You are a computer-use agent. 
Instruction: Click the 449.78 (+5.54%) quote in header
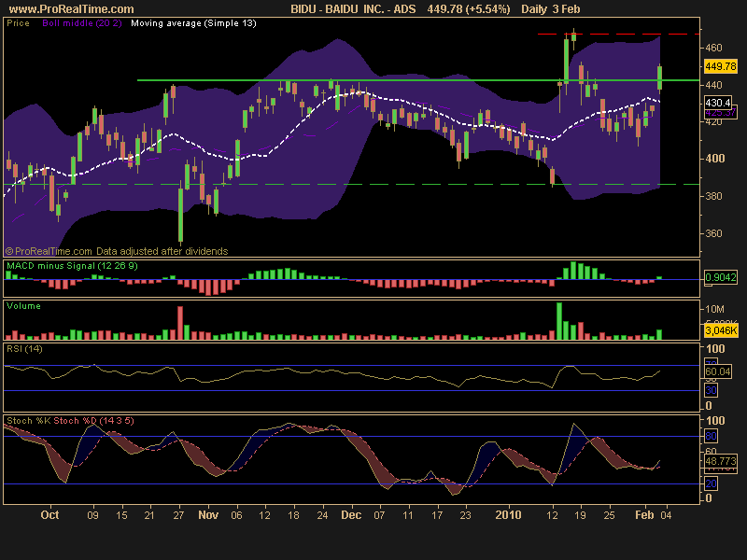pos(469,9)
